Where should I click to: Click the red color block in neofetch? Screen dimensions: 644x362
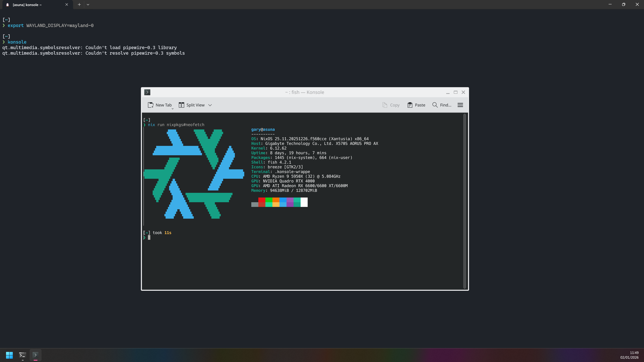tap(262, 200)
